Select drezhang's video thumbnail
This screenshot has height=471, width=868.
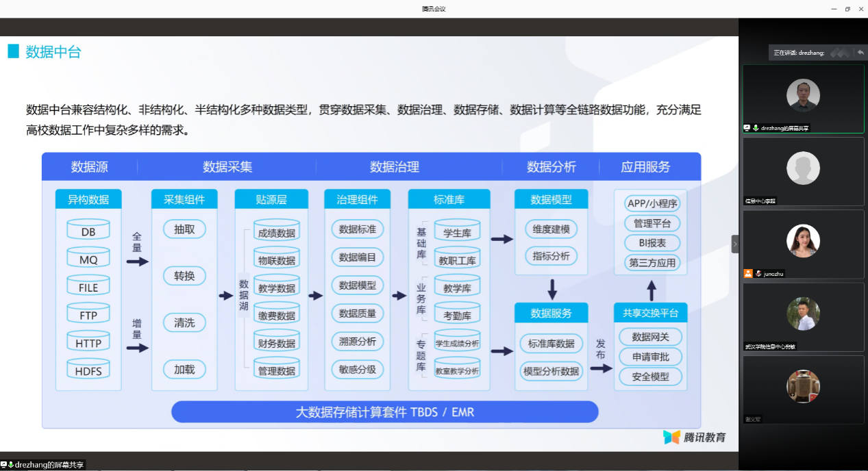803,96
